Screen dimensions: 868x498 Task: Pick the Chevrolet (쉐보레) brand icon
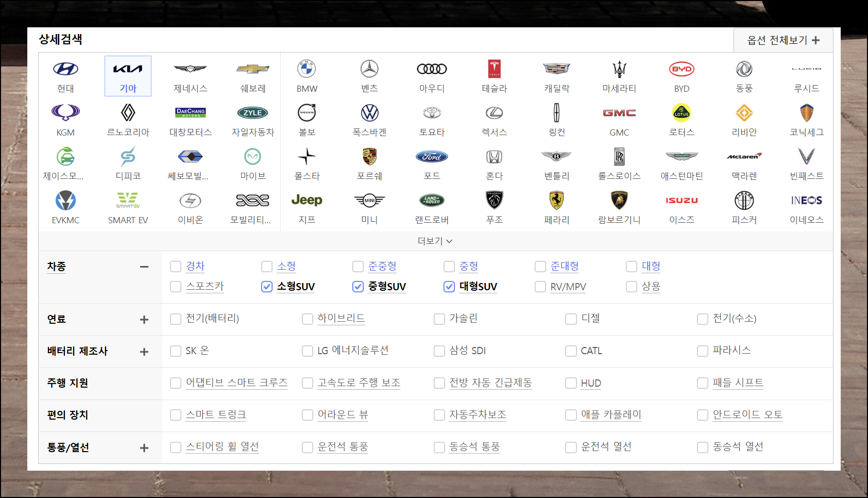(252, 69)
